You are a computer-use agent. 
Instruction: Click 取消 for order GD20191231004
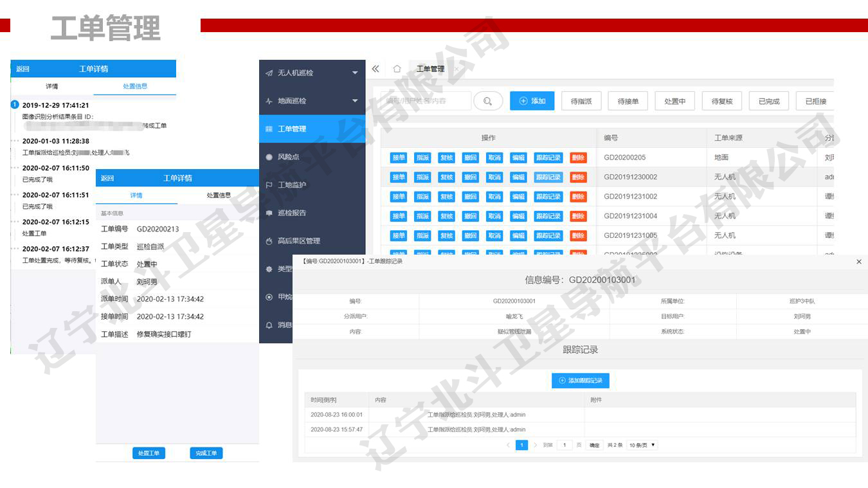[494, 216]
